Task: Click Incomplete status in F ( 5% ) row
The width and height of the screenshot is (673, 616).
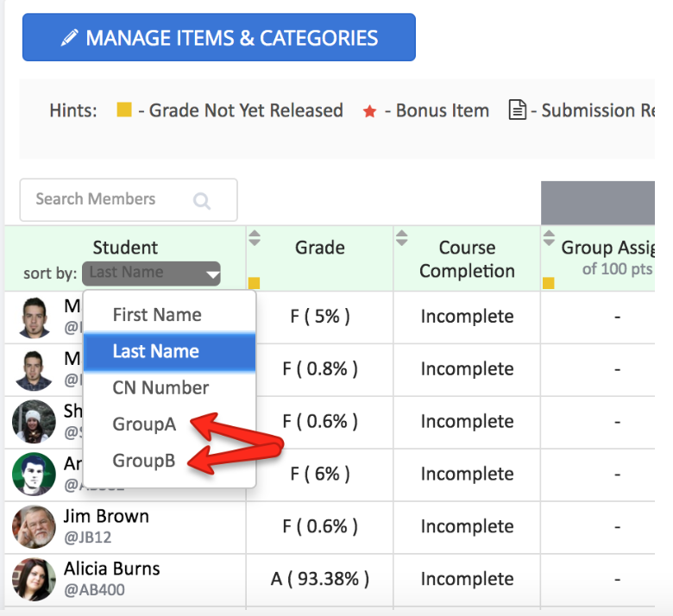Action: coord(467,317)
